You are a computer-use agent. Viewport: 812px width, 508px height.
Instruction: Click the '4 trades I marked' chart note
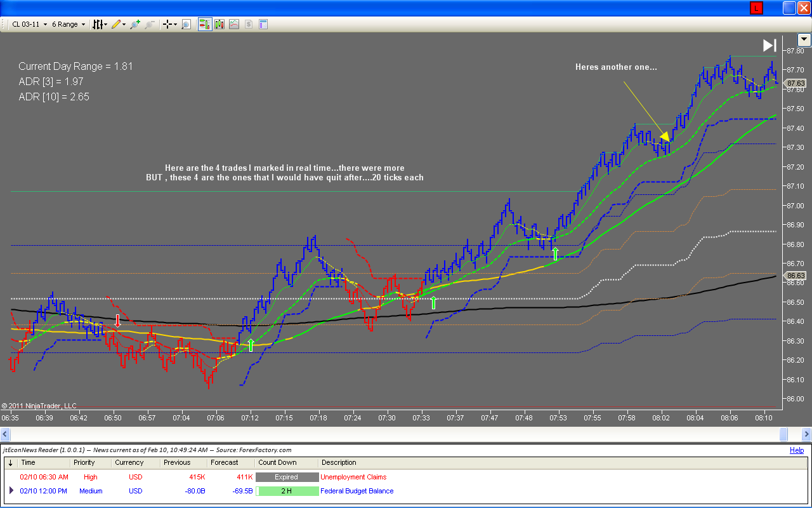[285, 173]
